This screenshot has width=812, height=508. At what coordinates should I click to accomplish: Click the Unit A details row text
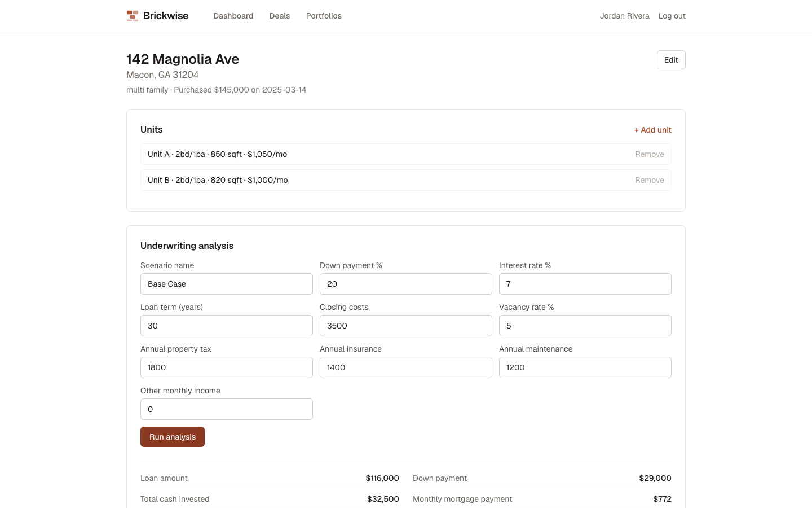218,154
